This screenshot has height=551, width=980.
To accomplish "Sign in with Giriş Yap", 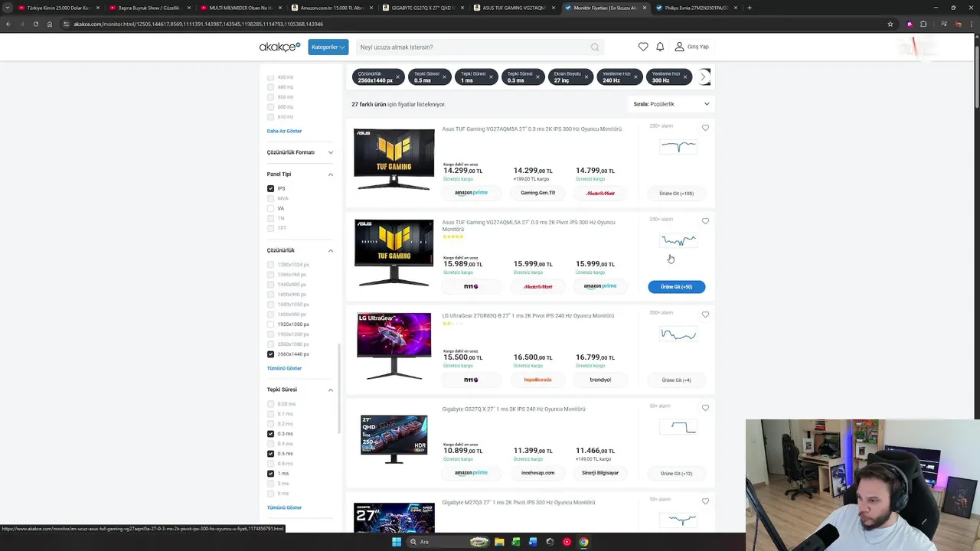I will [x=691, y=47].
